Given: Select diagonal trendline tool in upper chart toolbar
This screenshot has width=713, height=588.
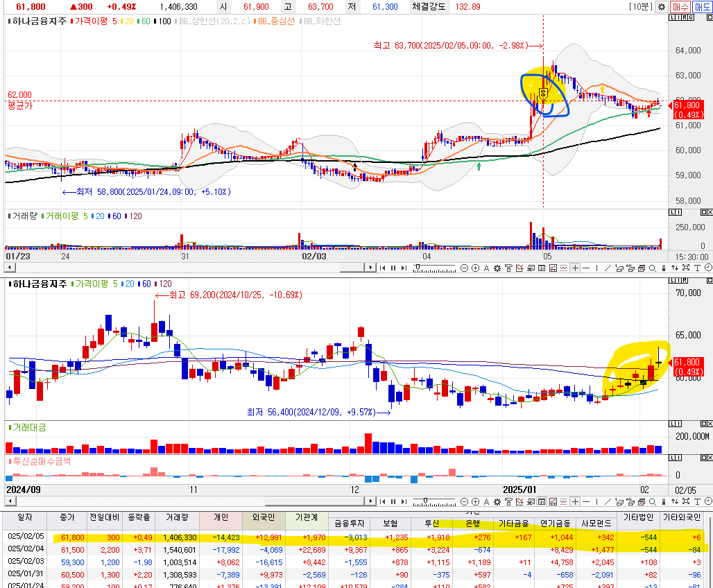Looking at the screenshot, I should 608,268.
